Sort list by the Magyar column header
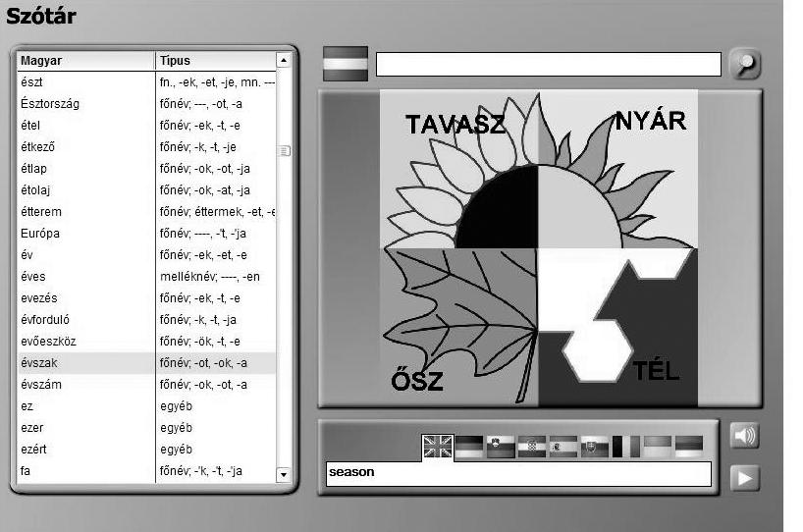 pos(85,61)
